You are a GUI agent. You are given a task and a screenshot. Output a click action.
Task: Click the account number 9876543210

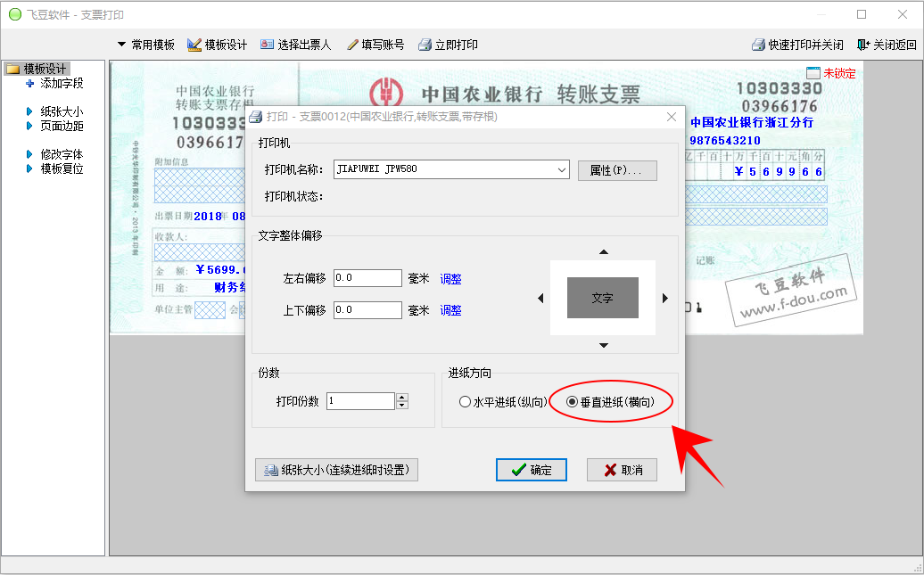(x=725, y=140)
